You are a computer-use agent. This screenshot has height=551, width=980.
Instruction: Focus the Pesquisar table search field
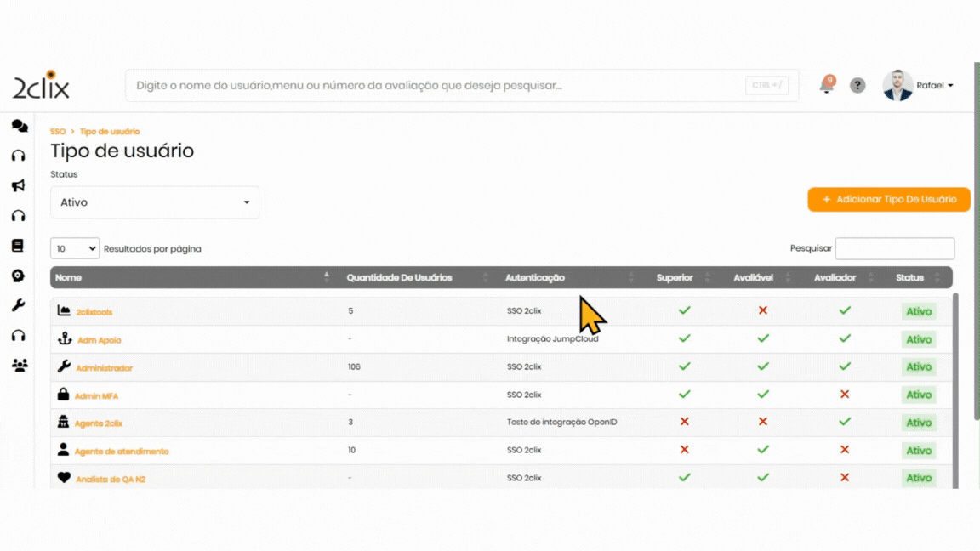(x=894, y=248)
